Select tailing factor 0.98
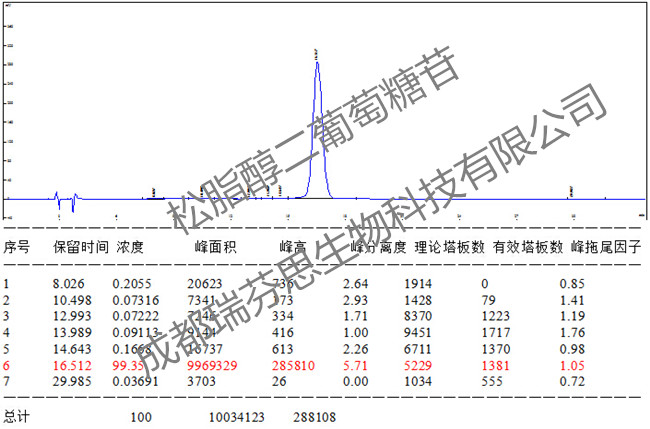 click(572, 349)
